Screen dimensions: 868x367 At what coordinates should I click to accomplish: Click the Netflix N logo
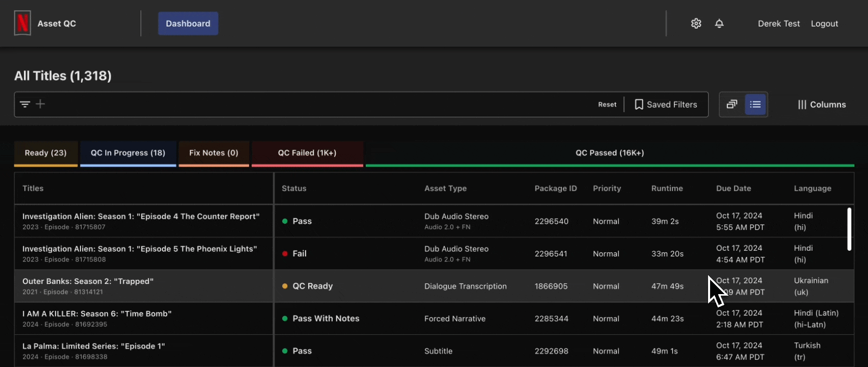(x=22, y=23)
